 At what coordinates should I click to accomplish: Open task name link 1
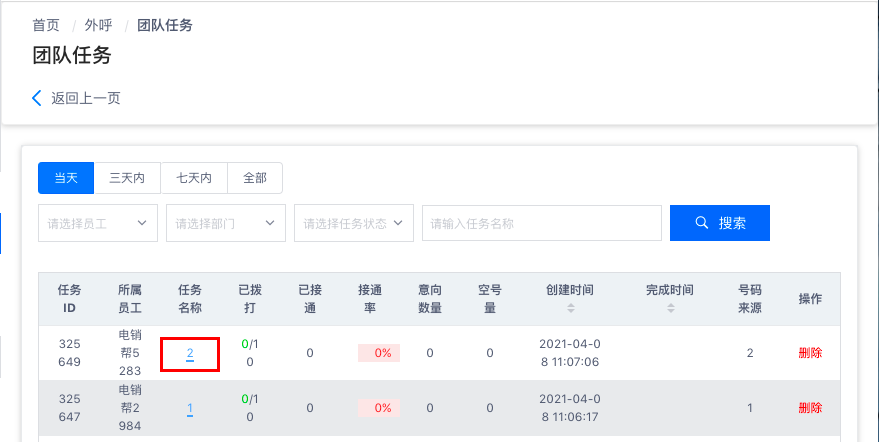click(x=190, y=408)
